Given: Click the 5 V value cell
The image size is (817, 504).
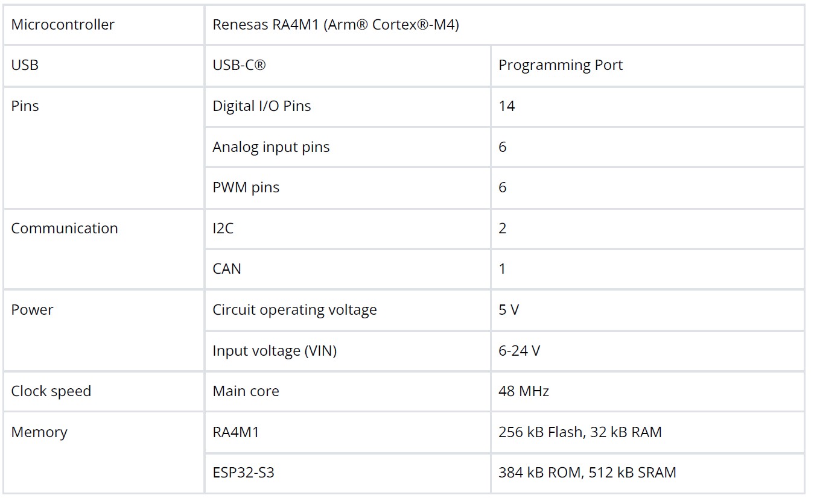Looking at the screenshot, I should tap(509, 310).
